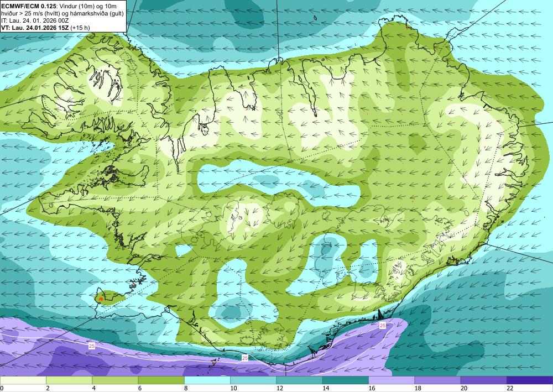
Task: Click the legend scale value "12"
Action: (280, 389)
